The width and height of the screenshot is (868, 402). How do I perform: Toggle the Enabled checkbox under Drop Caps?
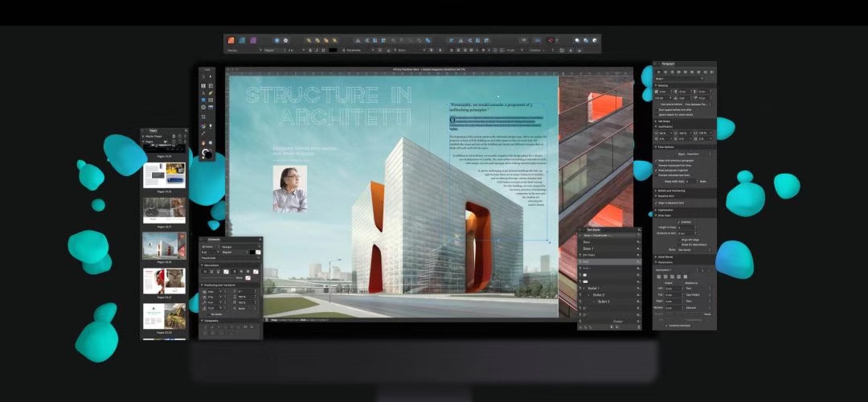coord(679,221)
